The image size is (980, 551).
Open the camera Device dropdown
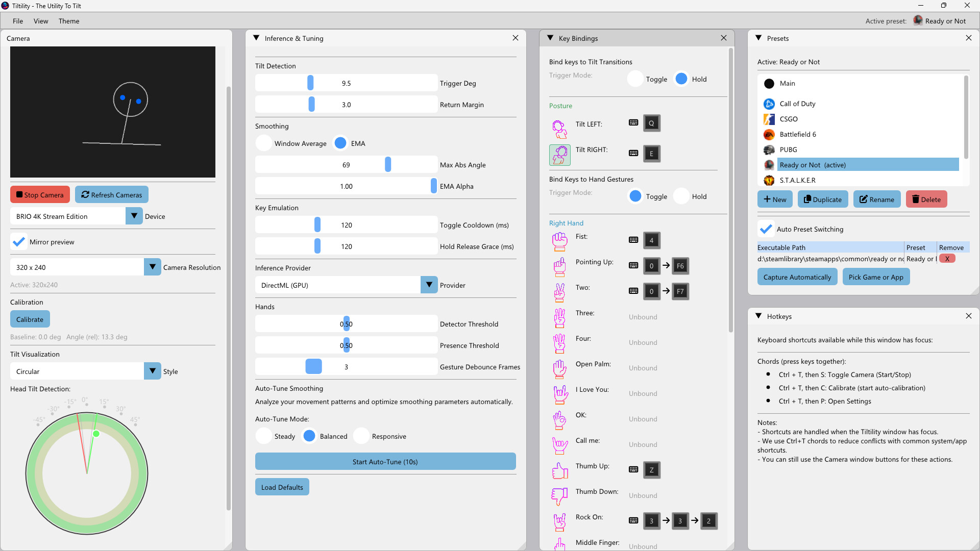pyautogui.click(x=134, y=216)
